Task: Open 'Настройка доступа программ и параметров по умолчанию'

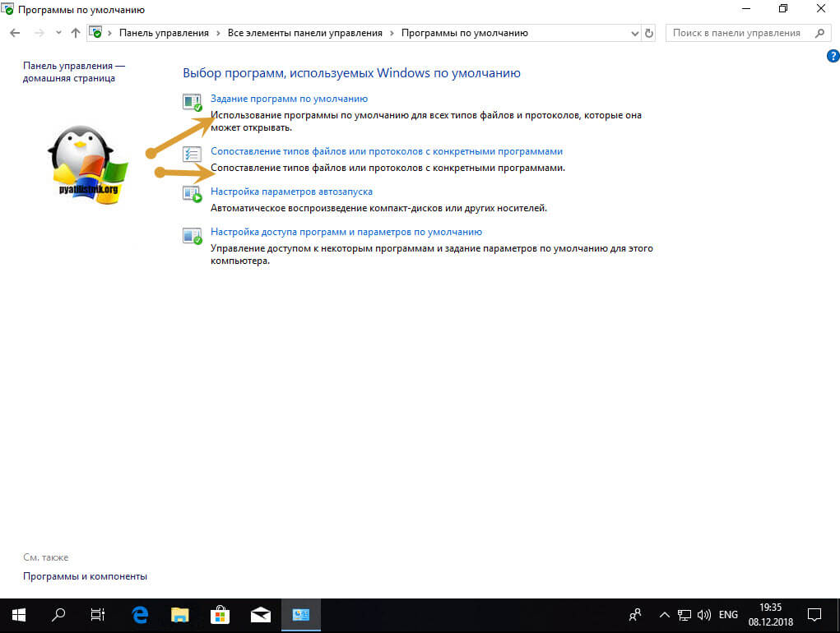Action: [x=346, y=232]
